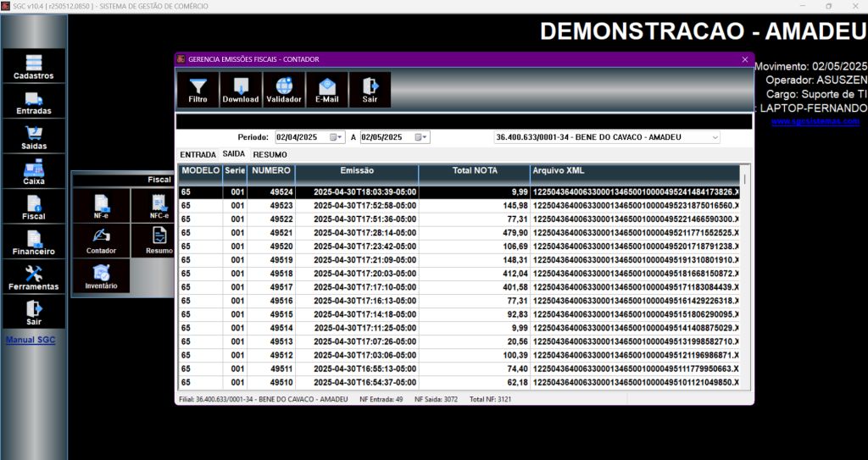
Task: Click Sair in the Contador toolbar
Action: click(x=370, y=90)
